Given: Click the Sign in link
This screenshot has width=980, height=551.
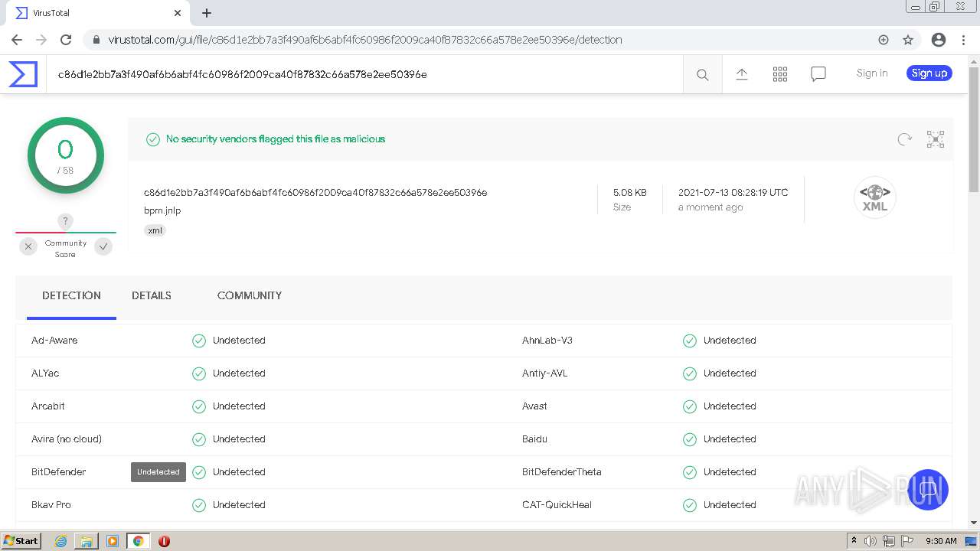Looking at the screenshot, I should pos(872,73).
